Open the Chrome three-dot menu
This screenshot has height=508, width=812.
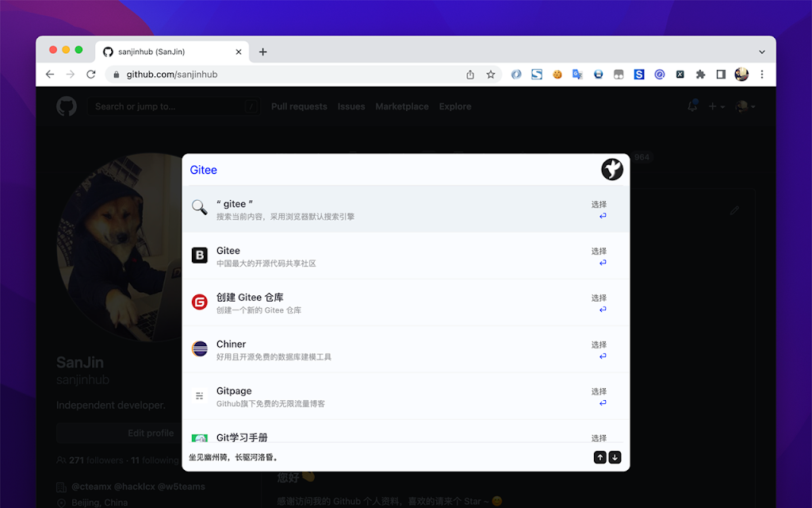[762, 75]
